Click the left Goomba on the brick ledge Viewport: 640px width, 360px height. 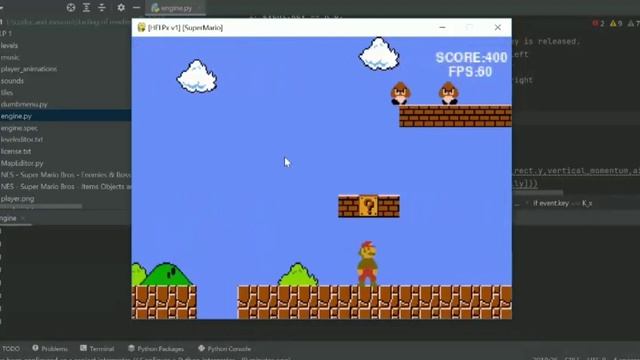pyautogui.click(x=400, y=93)
